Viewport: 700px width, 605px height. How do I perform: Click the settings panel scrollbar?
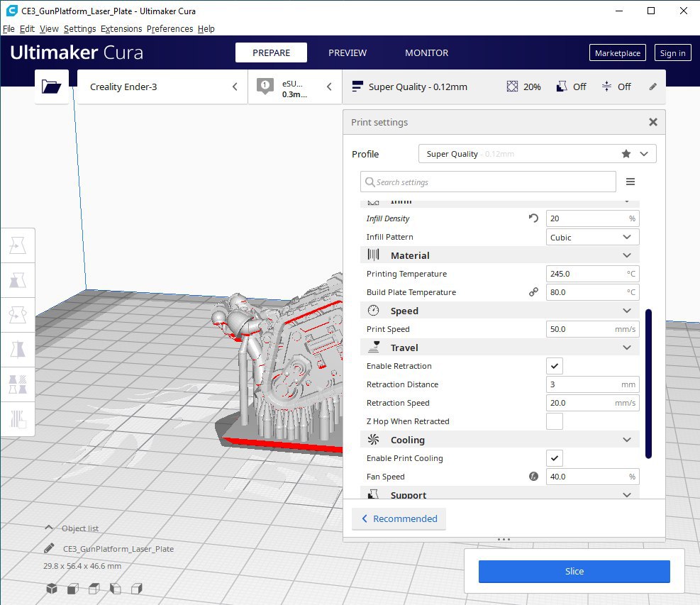(x=648, y=384)
